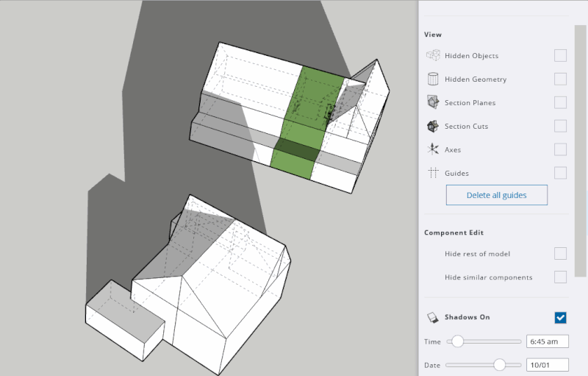
Task: Click the Shadows On label
Action: pos(467,317)
